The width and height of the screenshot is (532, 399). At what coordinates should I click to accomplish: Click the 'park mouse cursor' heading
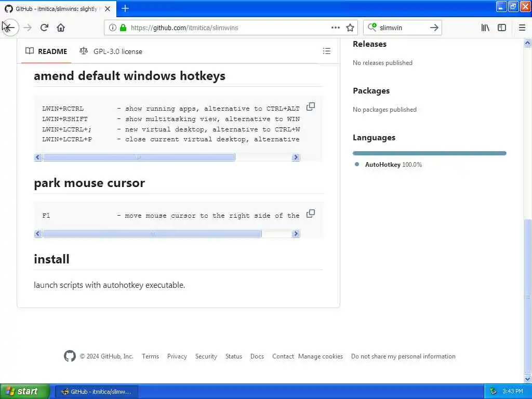coord(89,183)
